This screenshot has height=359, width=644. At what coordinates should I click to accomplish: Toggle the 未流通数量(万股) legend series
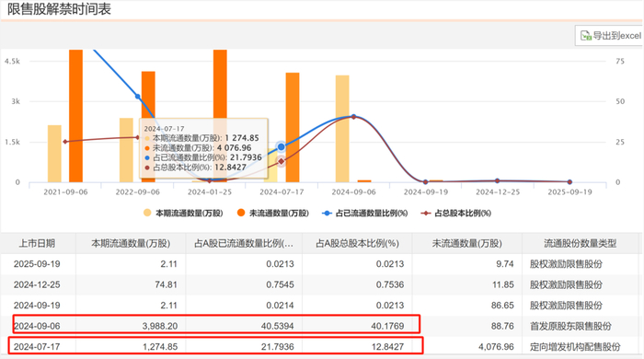tap(273, 213)
